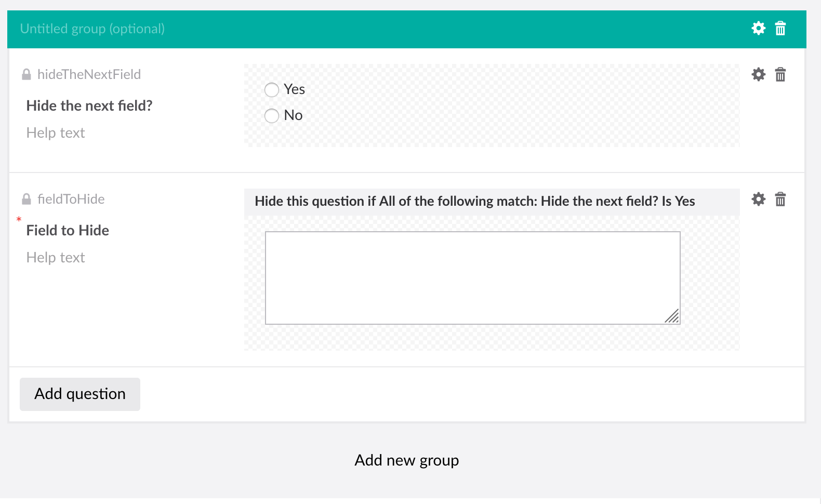
Task: Delete the hideTheNextField question
Action: (x=780, y=74)
